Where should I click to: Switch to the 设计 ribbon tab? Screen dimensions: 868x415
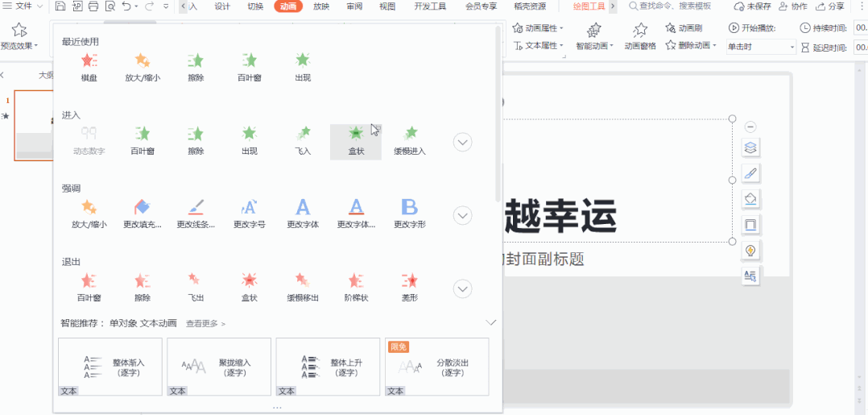click(222, 6)
